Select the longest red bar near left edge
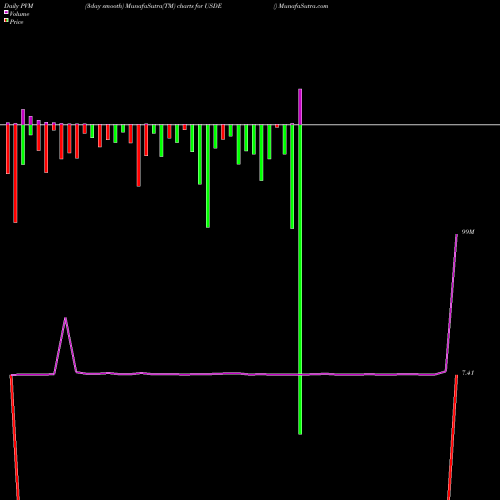 (x=15, y=173)
